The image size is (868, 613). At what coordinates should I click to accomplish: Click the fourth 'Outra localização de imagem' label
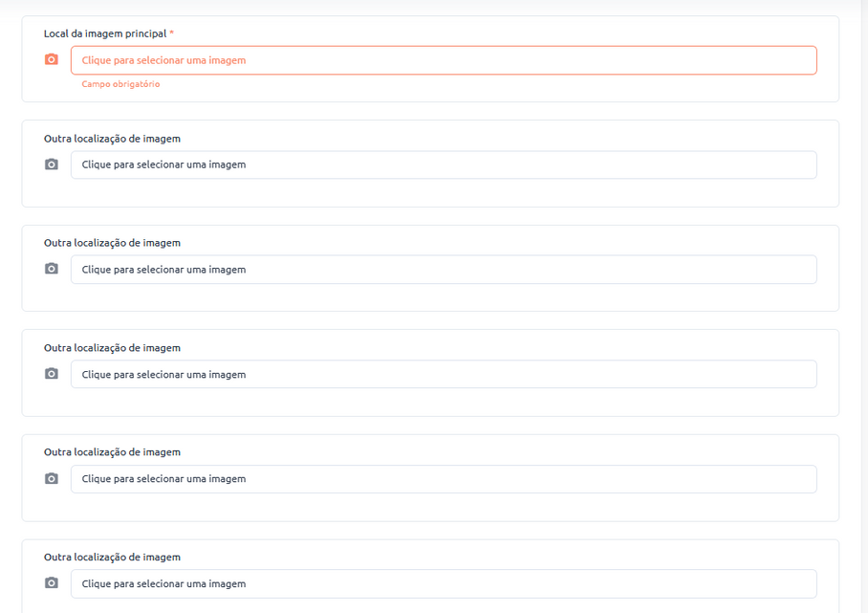[x=112, y=452]
